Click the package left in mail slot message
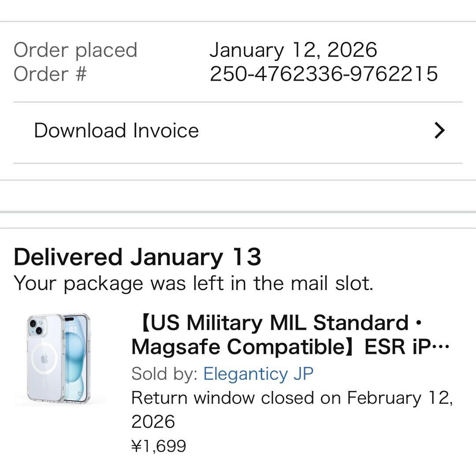This screenshot has width=476, height=476. [193, 283]
